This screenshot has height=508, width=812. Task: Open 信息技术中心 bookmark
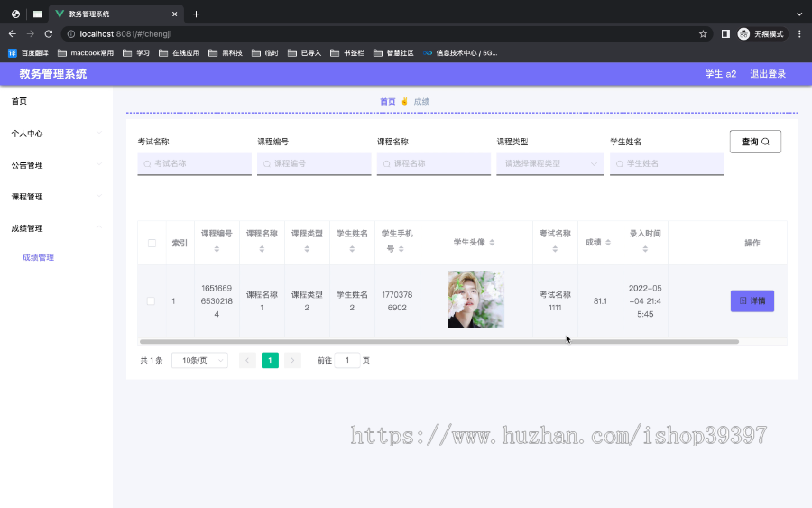tap(460, 53)
